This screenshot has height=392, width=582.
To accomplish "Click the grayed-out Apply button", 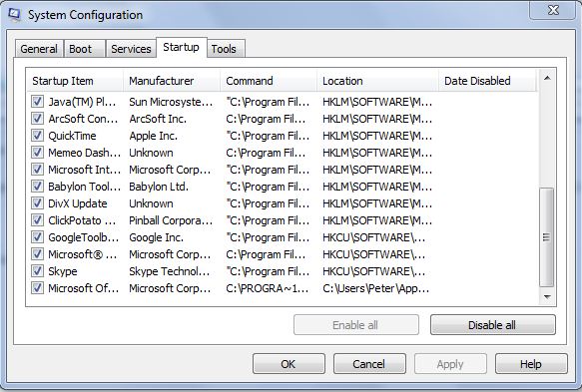I will click(450, 364).
